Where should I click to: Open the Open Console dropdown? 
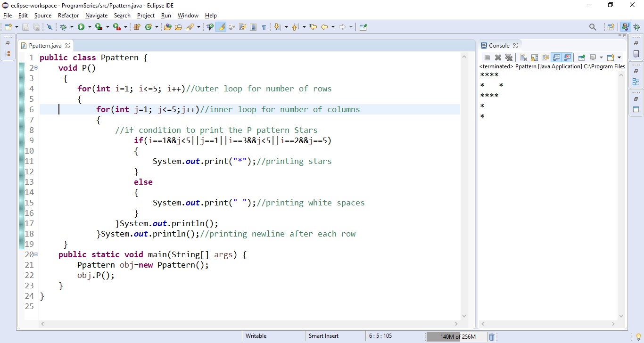[x=618, y=57]
